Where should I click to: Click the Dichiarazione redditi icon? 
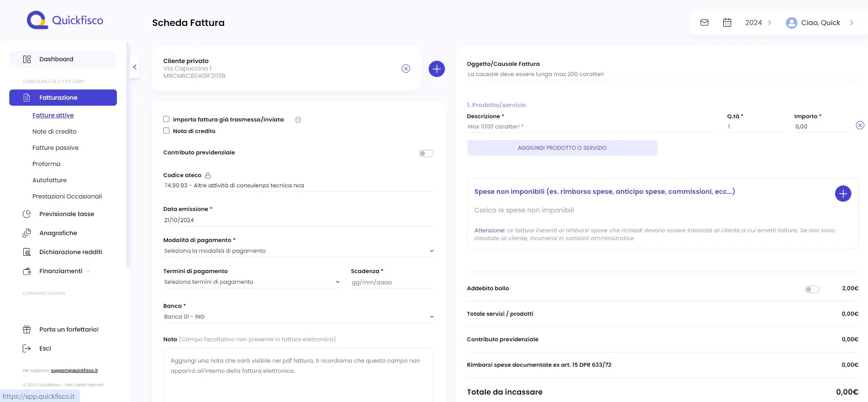(27, 252)
